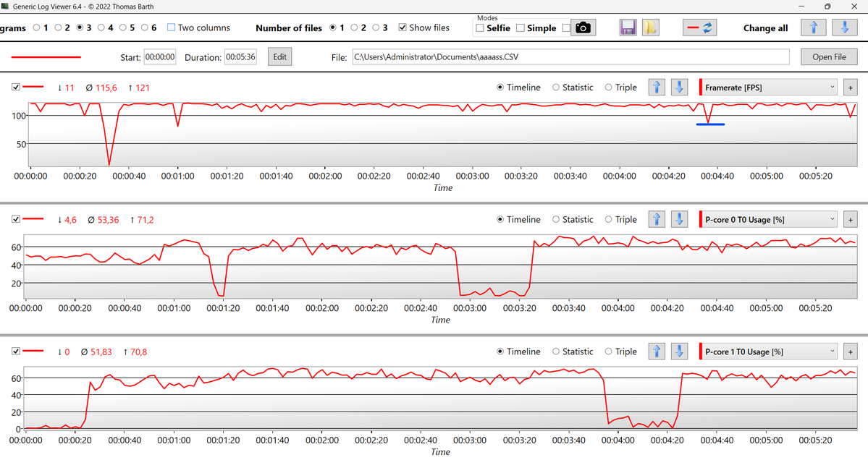Click the Edit button next to Duration
The image size is (868, 460).
coord(279,57)
